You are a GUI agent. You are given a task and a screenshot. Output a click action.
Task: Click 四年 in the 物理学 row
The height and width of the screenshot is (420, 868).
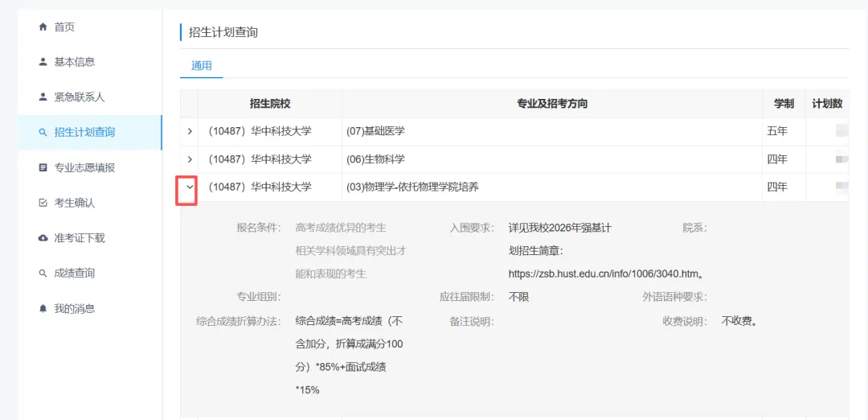pos(777,187)
